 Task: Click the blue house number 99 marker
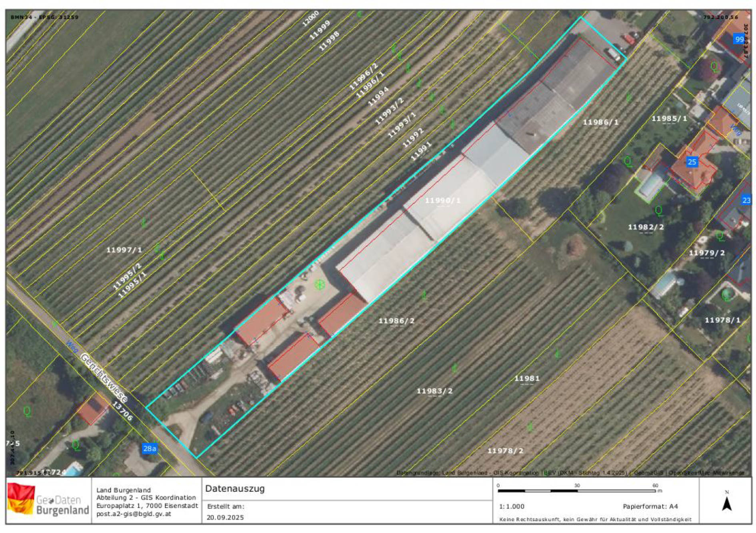[x=739, y=39]
